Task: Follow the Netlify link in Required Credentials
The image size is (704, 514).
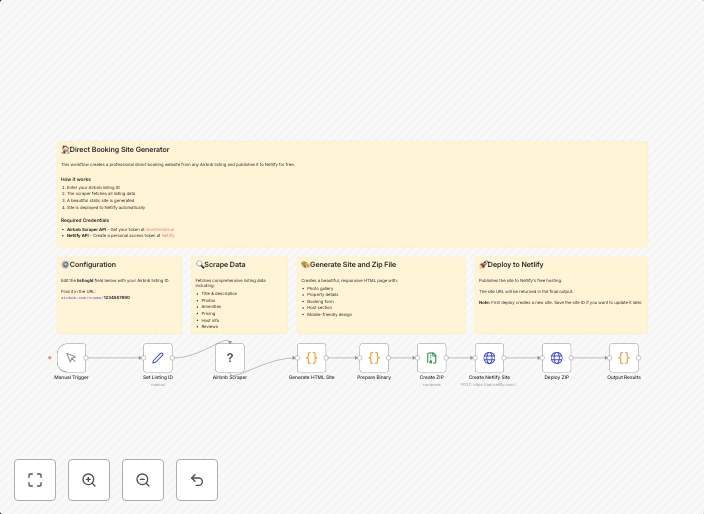Action: point(168,235)
